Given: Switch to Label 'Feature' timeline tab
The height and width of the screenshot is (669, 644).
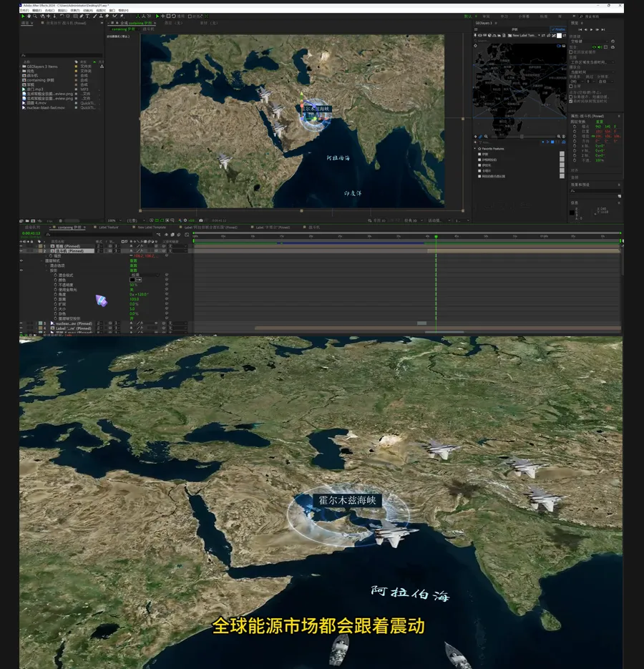Looking at the screenshot, I should (x=108, y=228).
